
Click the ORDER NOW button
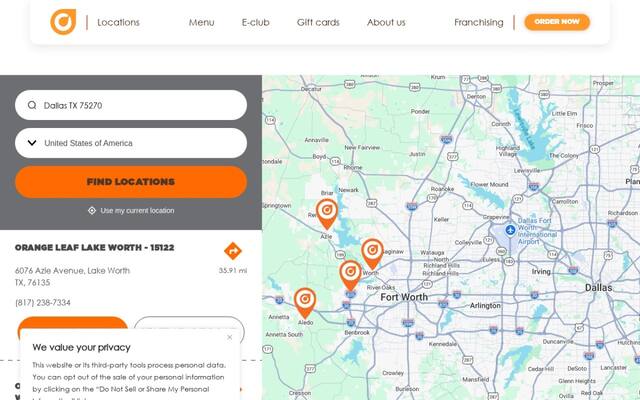[x=557, y=22]
